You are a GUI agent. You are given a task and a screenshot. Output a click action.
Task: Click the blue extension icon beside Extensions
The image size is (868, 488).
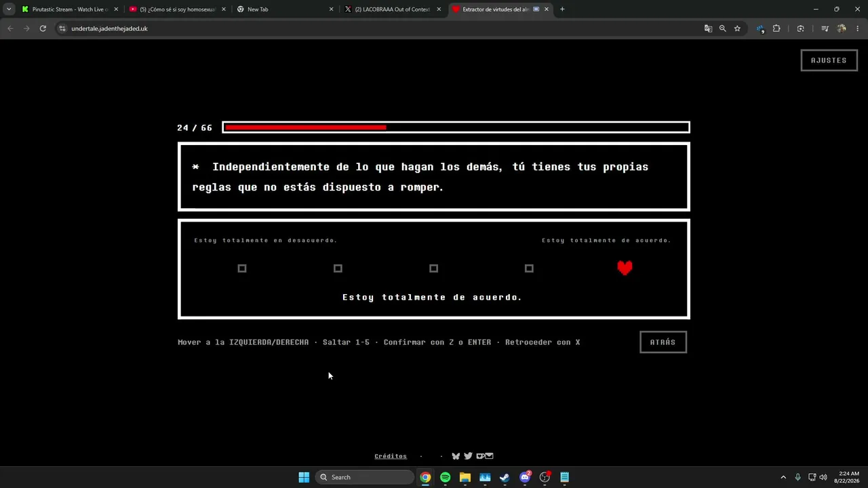point(760,28)
